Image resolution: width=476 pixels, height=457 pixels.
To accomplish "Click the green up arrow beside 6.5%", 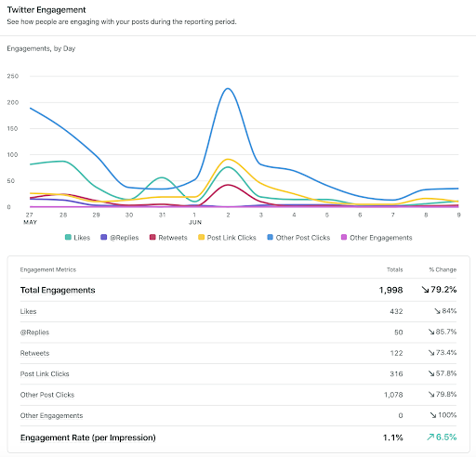I will click(430, 437).
